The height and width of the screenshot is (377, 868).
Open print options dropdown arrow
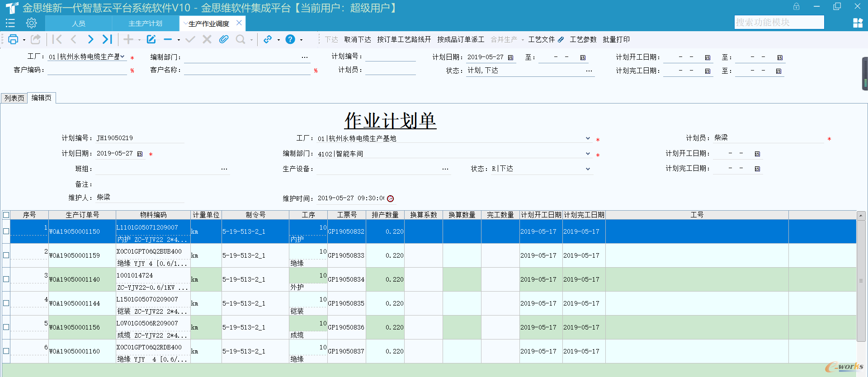[x=24, y=40]
